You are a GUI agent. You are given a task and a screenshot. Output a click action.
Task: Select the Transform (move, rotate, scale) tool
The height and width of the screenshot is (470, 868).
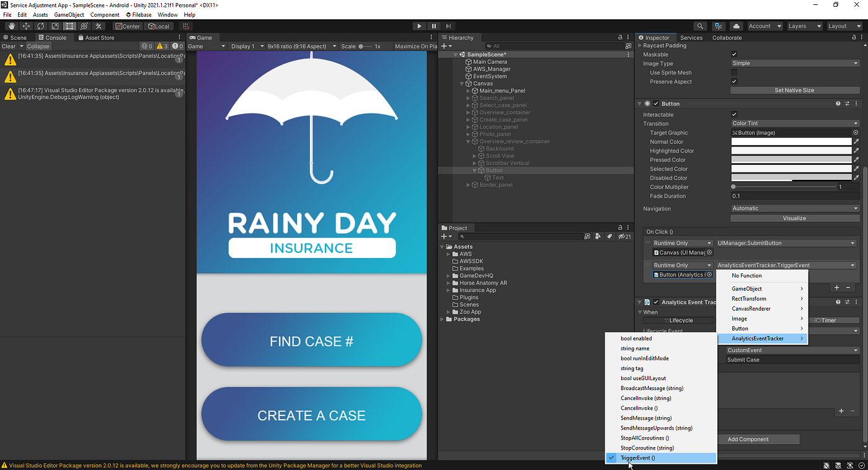tap(84, 26)
